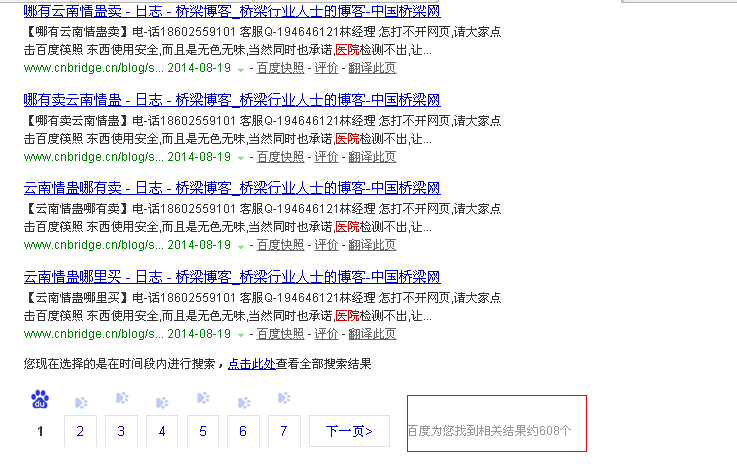737x464 pixels.
Task: Click 翻译此页 for 哪有云南情蛊卖 result
Action: [x=372, y=68]
